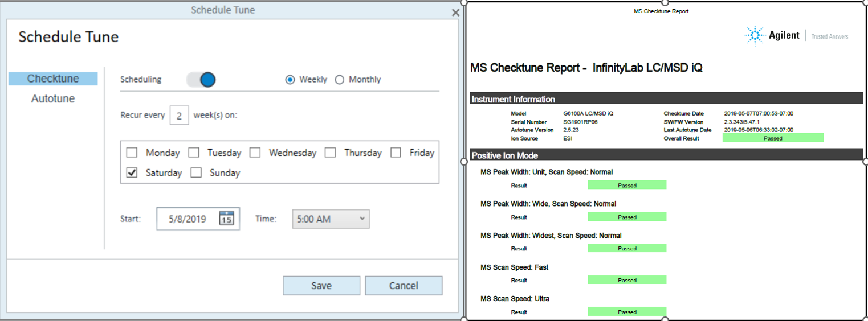Click Passed result for Peak Width Unit
Screen dimensions: 868x321
[627, 185]
